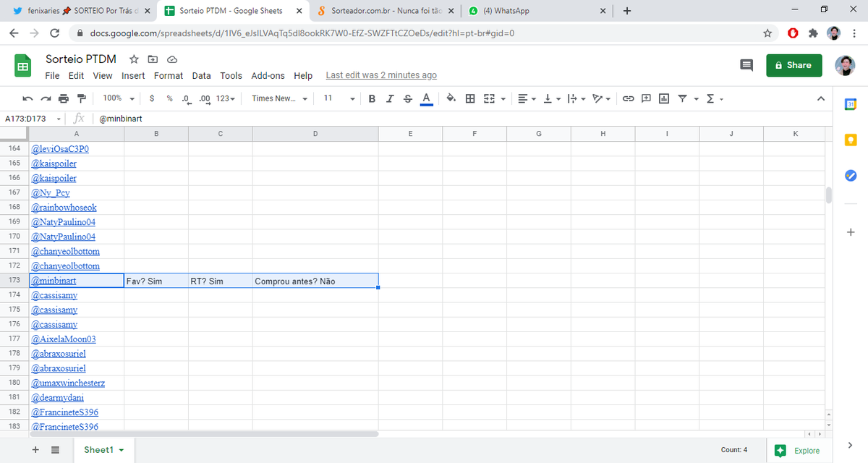Click the Explore button
The image size is (868, 463).
point(798,450)
